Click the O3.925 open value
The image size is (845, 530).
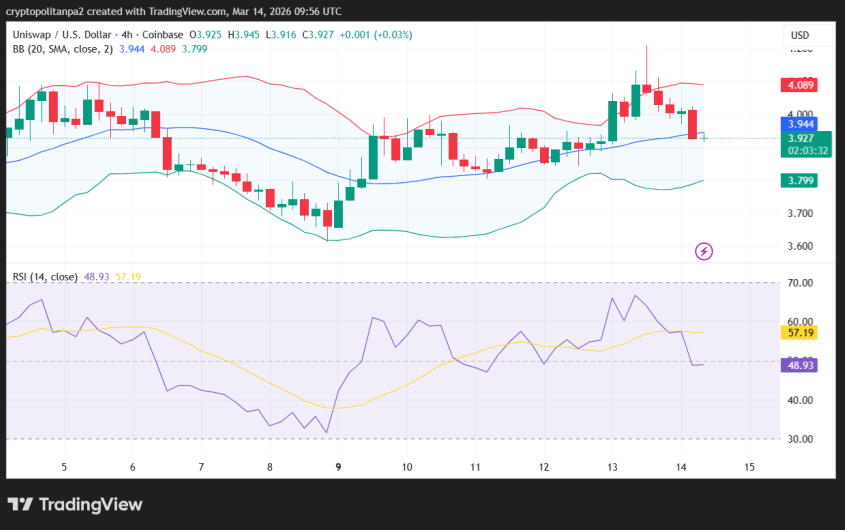click(x=205, y=35)
